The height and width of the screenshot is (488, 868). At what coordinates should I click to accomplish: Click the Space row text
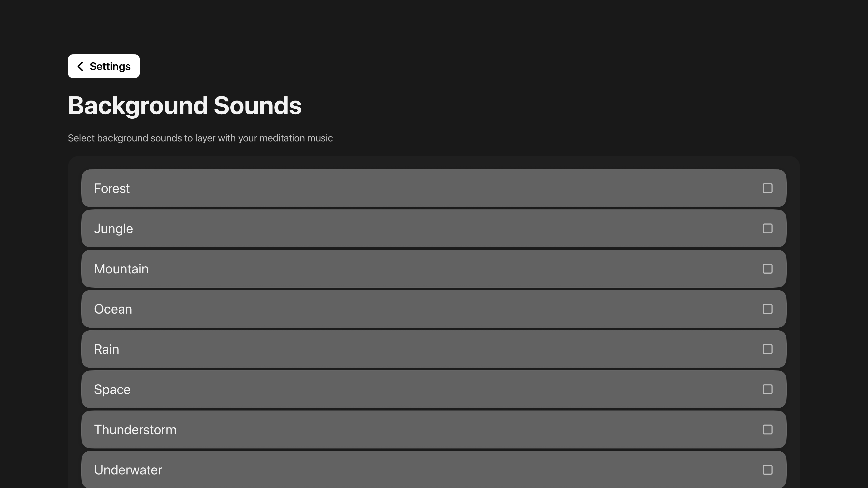[x=112, y=390]
